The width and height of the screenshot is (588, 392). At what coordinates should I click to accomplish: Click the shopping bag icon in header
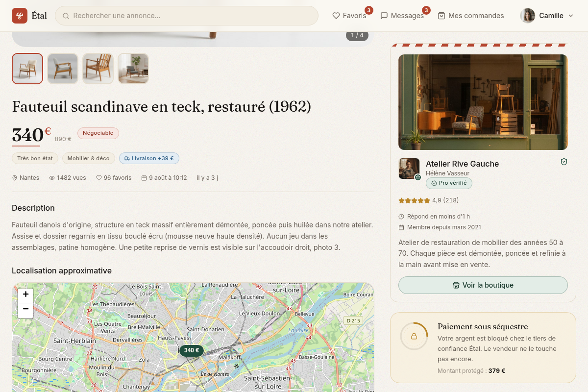[441, 16]
